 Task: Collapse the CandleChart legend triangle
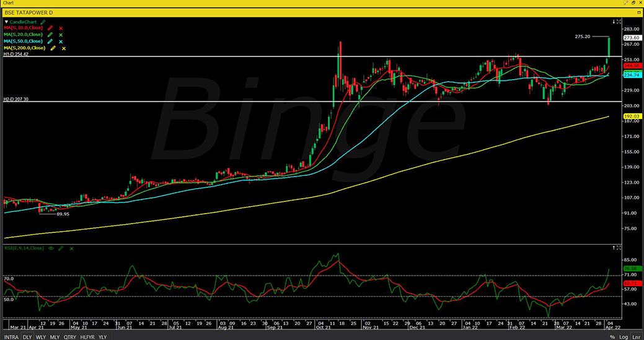pos(6,22)
